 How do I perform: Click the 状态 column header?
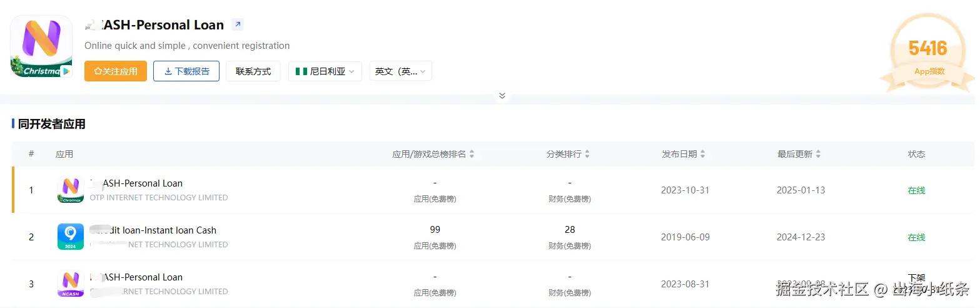[x=916, y=154]
